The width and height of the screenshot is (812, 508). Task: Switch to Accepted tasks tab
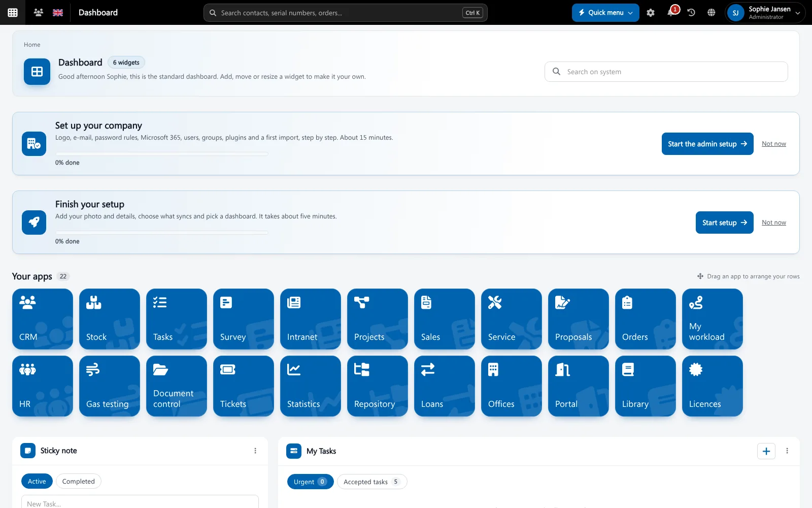[x=372, y=482]
